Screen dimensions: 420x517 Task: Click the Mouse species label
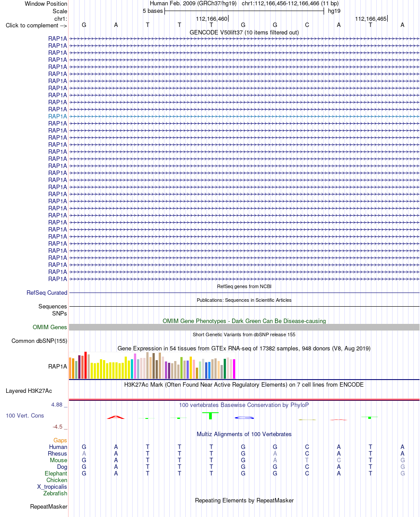pyautogui.click(x=58, y=460)
